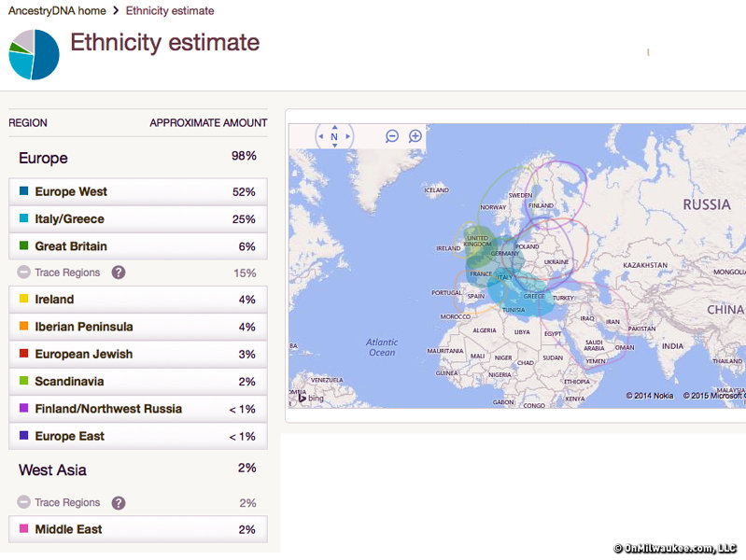Click the light green Scandinavia color swatch

click(x=23, y=380)
